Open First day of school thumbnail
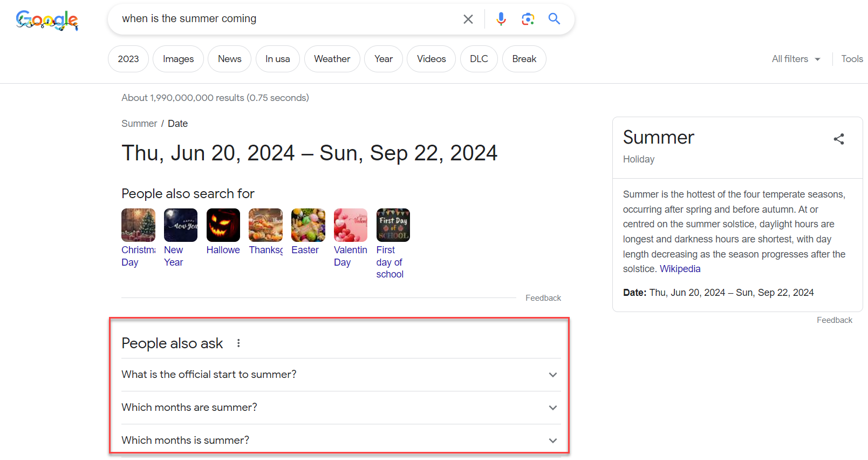868x460 pixels. 393,225
